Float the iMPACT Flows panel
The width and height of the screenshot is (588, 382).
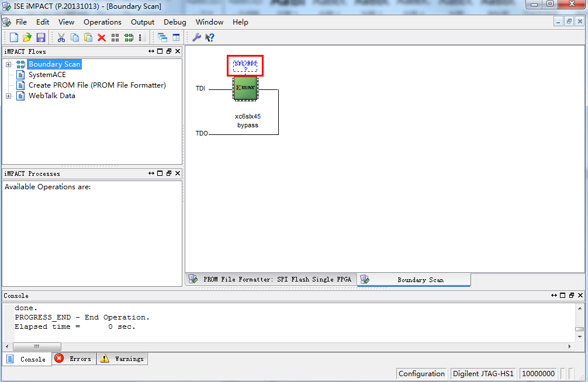169,51
